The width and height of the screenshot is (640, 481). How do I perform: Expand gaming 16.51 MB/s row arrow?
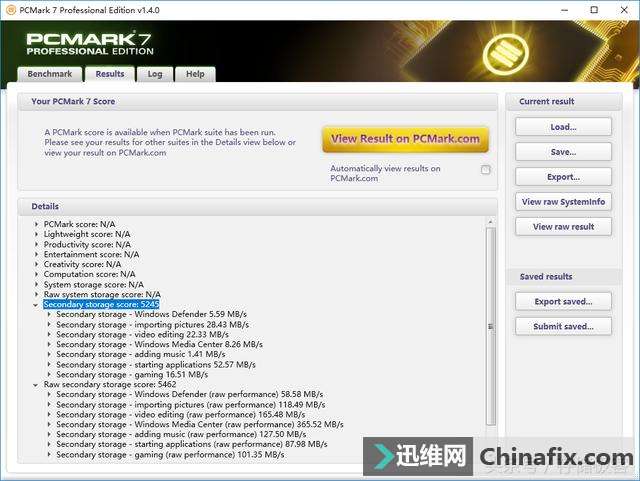tap(49, 374)
